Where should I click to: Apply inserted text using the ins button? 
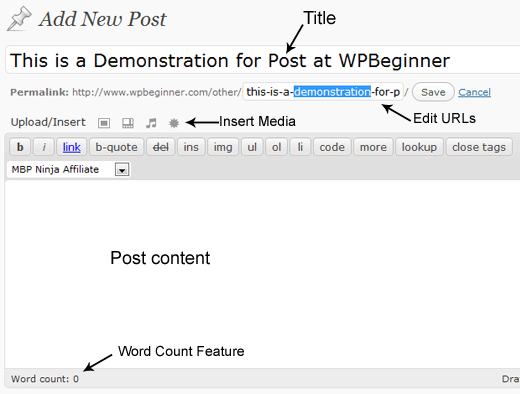point(191,147)
